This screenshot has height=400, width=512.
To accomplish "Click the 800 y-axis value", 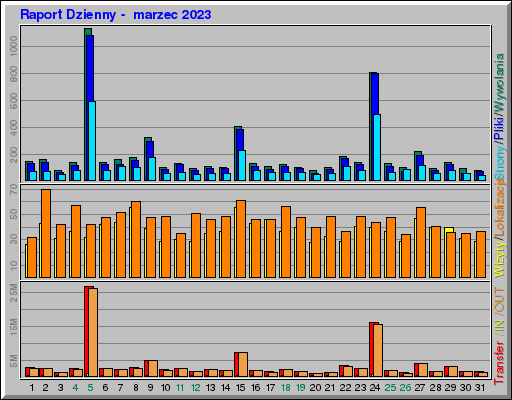I will pyautogui.click(x=14, y=74).
